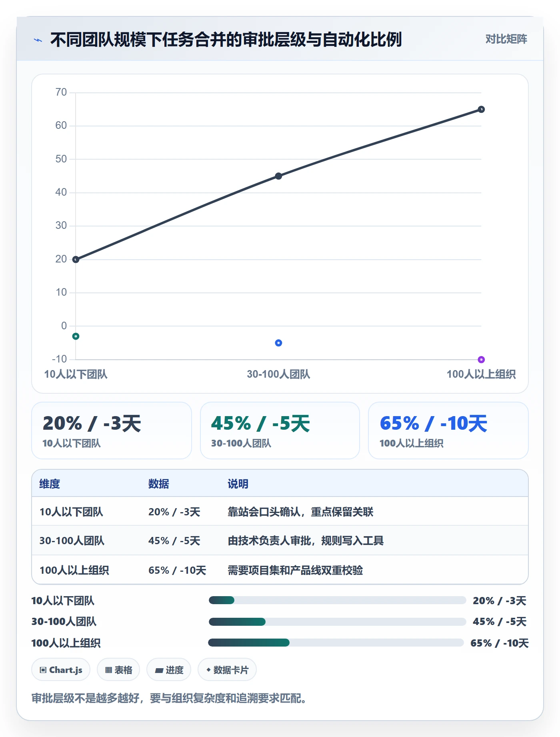The image size is (560, 737).
Task: Select table cell 靠站会口头确认，重点保留关联
Action: pos(300,512)
